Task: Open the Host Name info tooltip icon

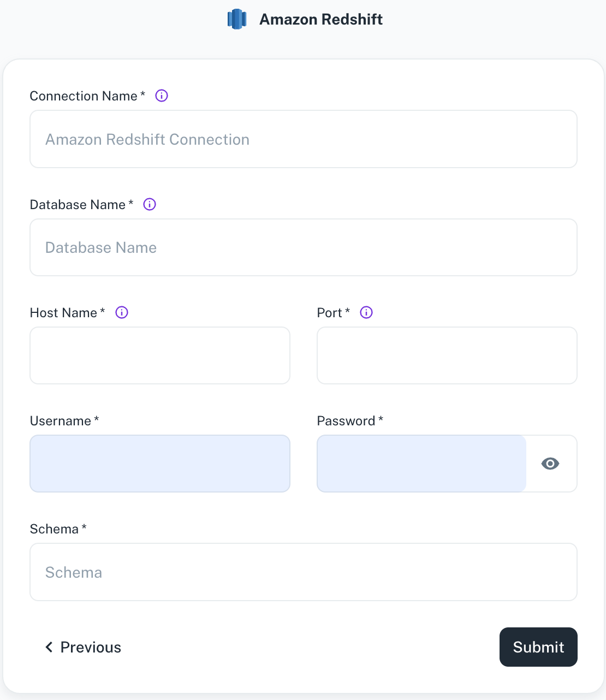Action: (122, 312)
